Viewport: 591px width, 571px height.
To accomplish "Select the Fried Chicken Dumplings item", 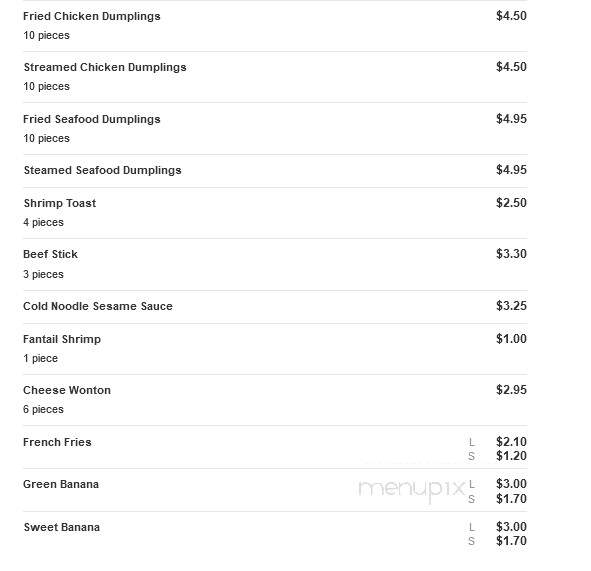I will [92, 16].
